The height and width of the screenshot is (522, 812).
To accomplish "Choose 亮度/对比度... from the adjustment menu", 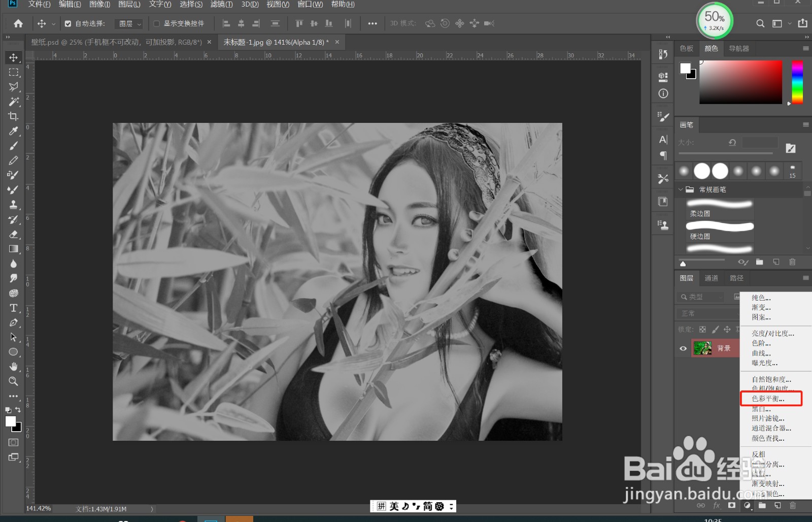I will (x=773, y=334).
